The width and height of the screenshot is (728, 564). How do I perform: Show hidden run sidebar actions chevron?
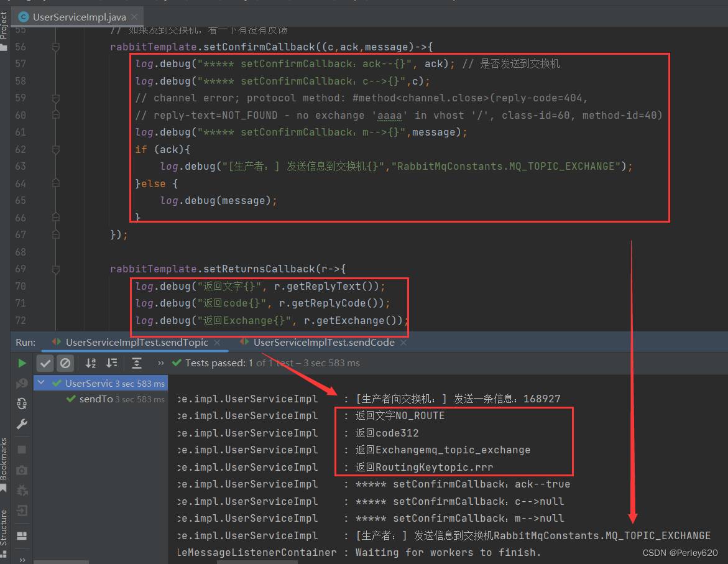tap(22, 560)
